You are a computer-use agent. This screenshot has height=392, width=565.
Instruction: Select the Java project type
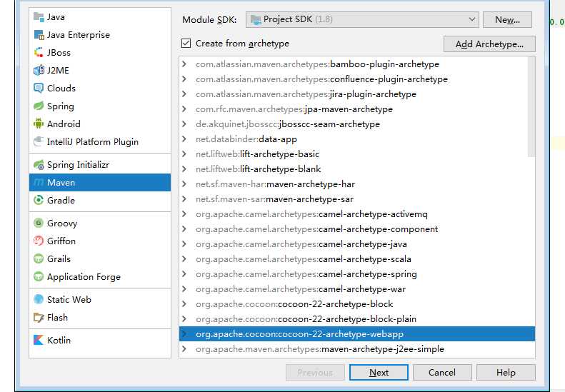100,17
